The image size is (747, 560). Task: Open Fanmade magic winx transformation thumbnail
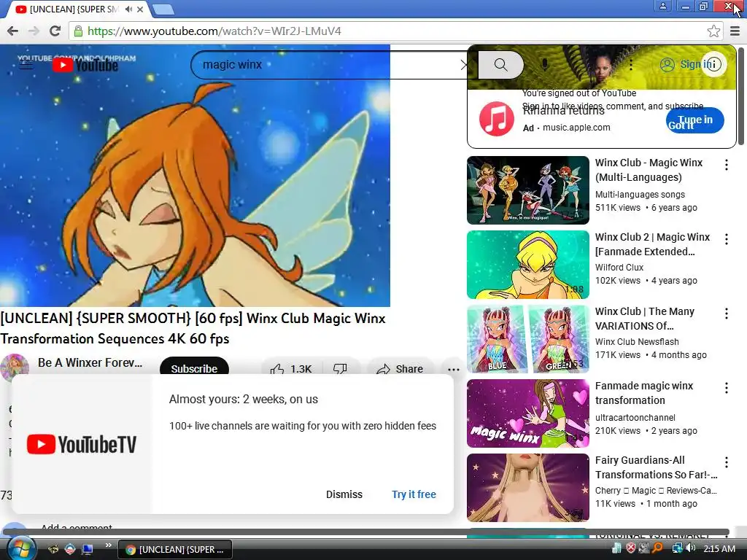tap(528, 413)
